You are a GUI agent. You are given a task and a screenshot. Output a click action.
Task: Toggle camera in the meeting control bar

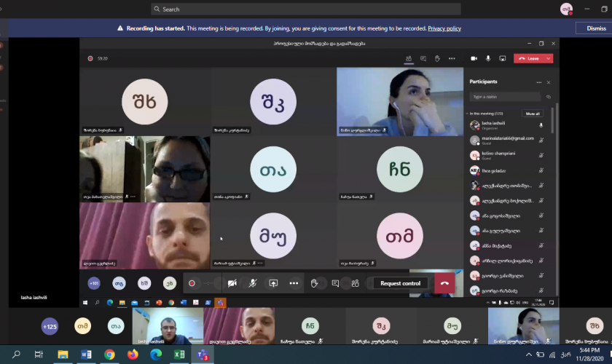point(232,283)
